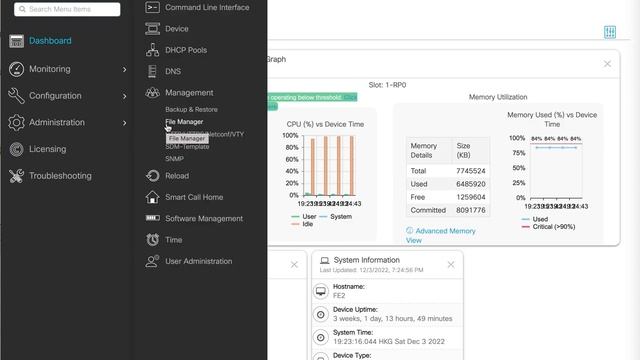
Task: Close the CPU and memory Graph panel
Action: [x=607, y=64]
